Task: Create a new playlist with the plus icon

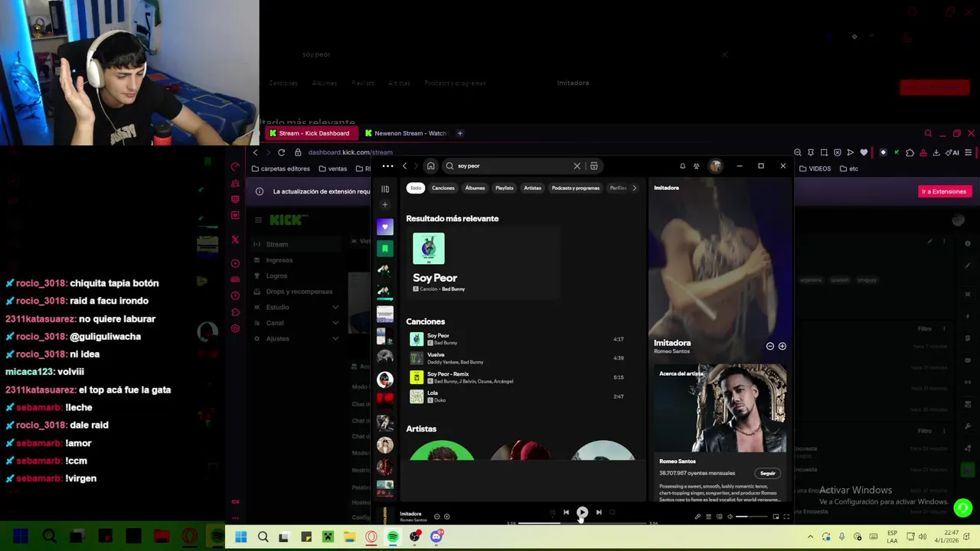Action: point(385,204)
